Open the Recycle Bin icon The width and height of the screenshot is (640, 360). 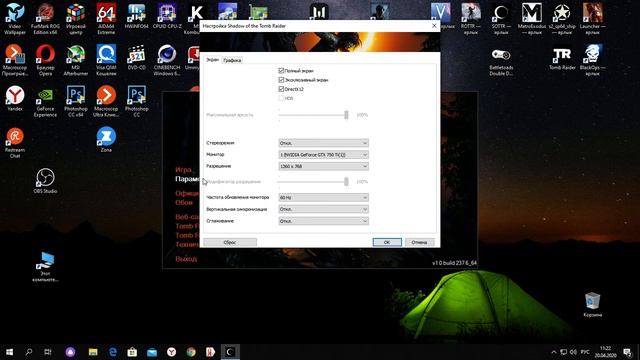[x=592, y=304]
